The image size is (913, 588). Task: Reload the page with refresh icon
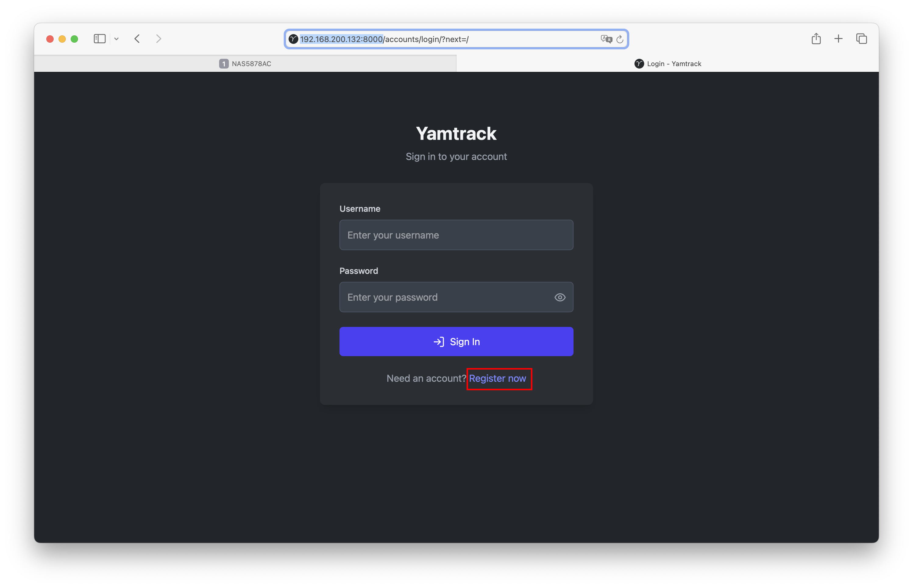(620, 39)
